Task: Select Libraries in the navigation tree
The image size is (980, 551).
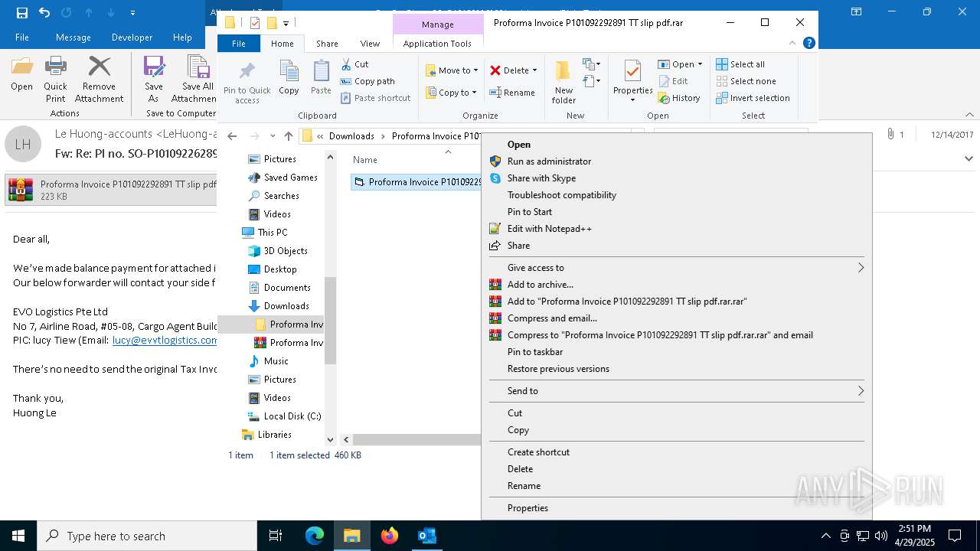Action: click(x=266, y=435)
